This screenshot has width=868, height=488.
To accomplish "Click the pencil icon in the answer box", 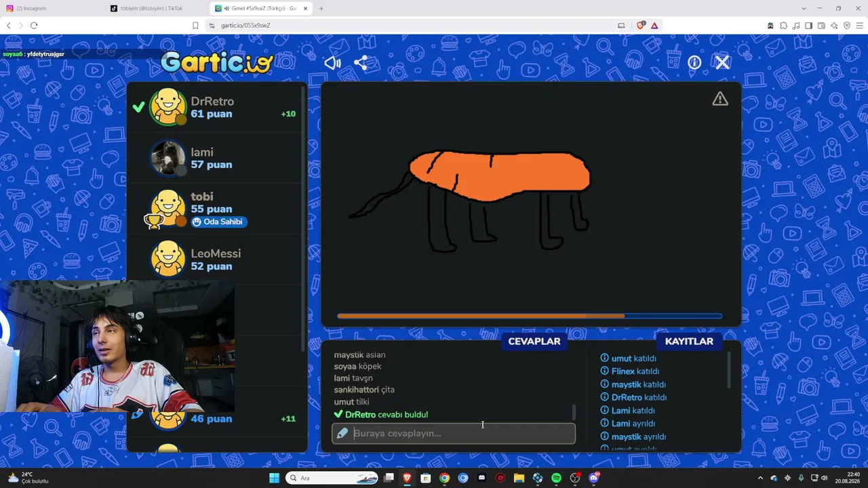I will click(x=342, y=434).
